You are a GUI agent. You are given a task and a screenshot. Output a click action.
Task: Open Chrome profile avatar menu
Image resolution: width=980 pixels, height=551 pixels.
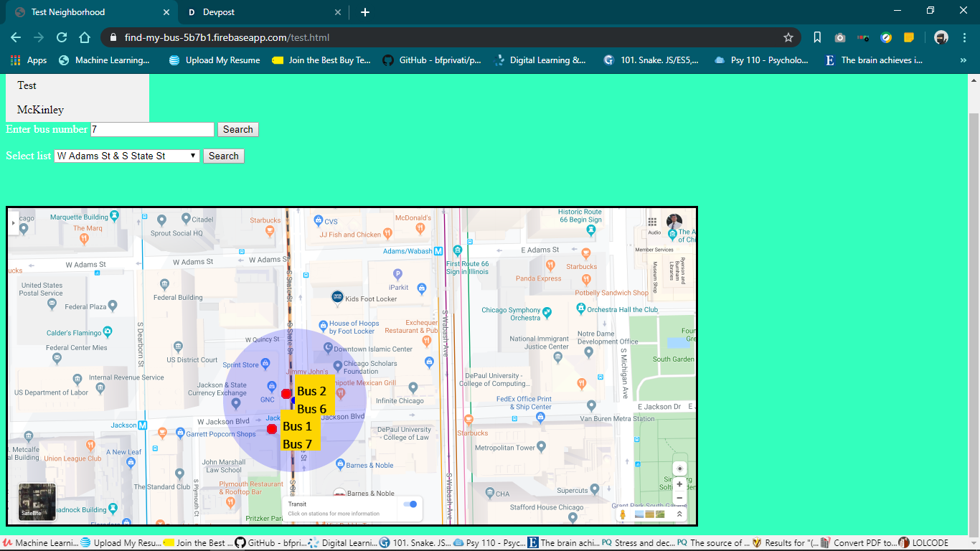tap(941, 37)
